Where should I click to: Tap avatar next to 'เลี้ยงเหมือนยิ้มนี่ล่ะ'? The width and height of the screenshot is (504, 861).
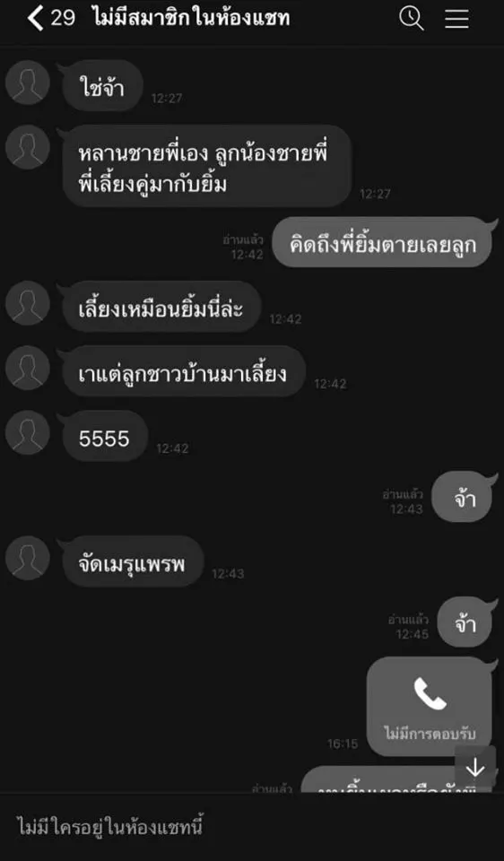(28, 303)
